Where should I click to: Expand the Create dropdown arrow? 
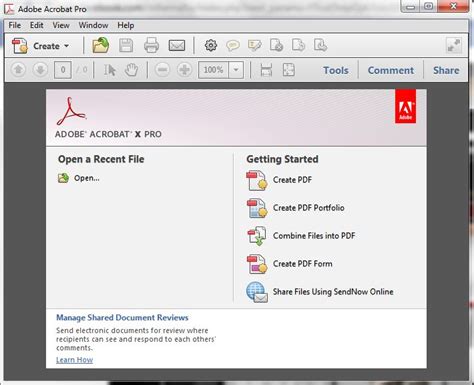click(67, 46)
